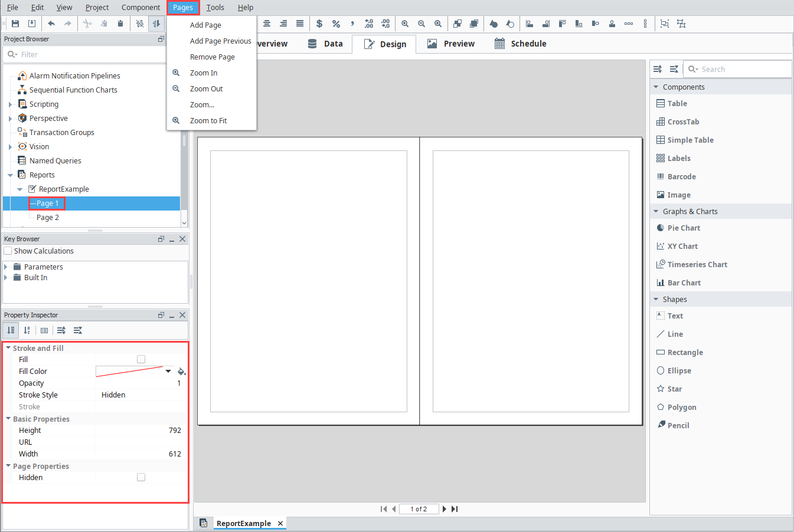Expand the Parameters folder in Key Browser
The width and height of the screenshot is (794, 532).
click(6, 267)
